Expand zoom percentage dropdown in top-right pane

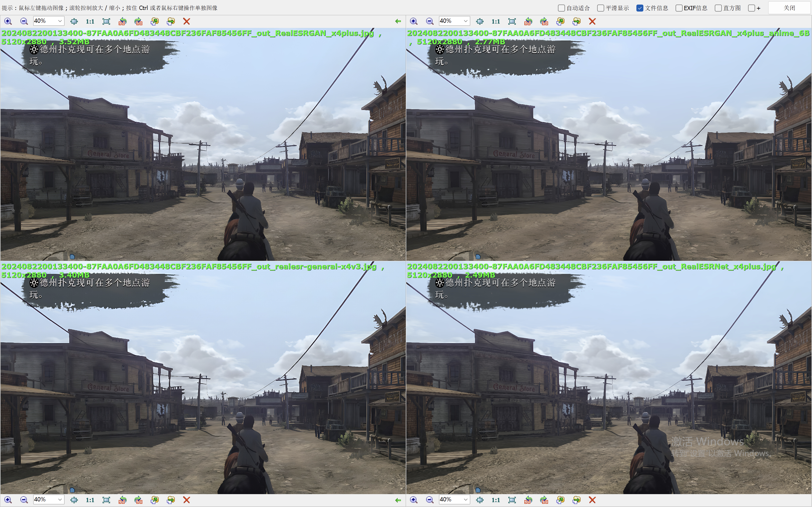pyautogui.click(x=465, y=21)
